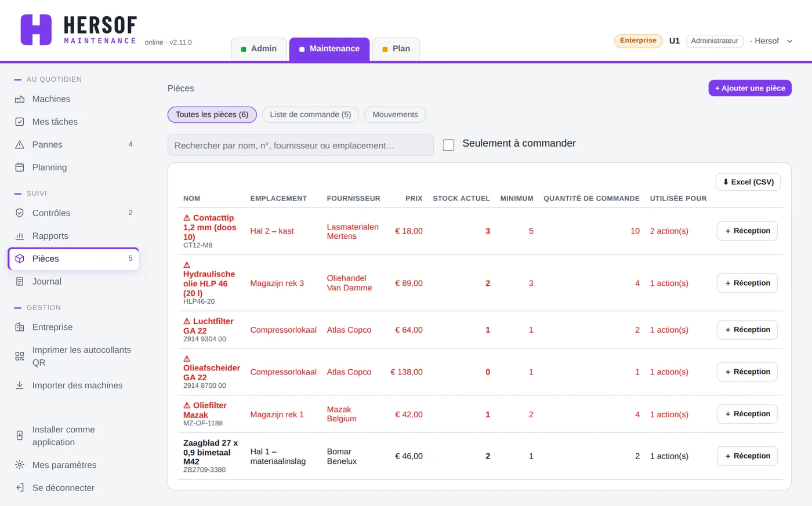The width and height of the screenshot is (812, 506).
Task: Click the Planning calendar icon
Action: [x=20, y=168]
